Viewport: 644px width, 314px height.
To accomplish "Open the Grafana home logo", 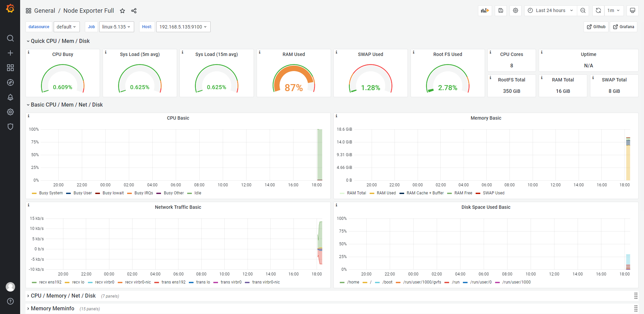I will (10, 8).
